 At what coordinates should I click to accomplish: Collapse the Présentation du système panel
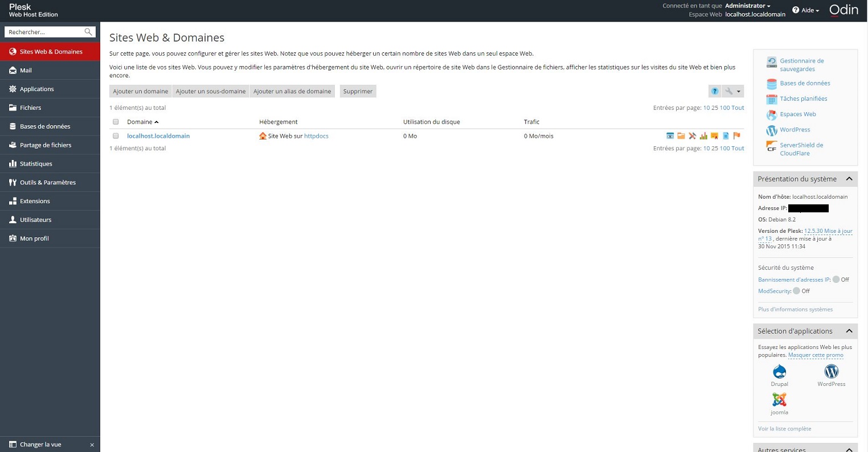pos(849,179)
